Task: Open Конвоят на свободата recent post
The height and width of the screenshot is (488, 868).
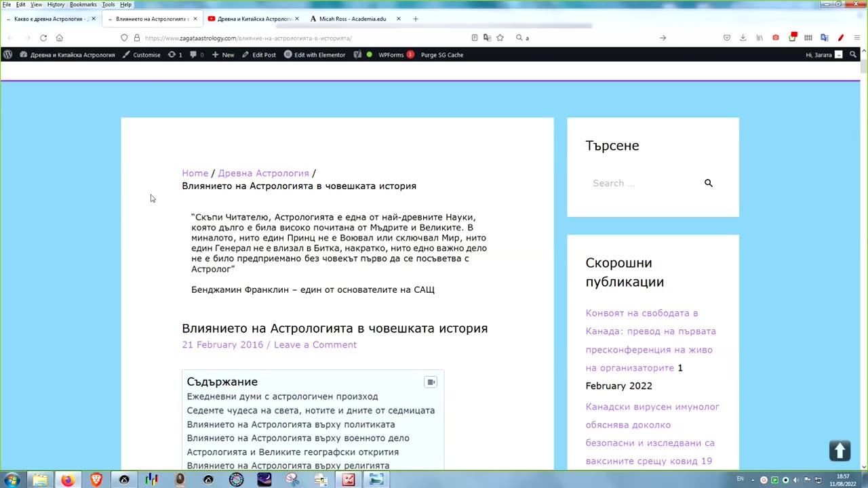Action: [x=651, y=340]
